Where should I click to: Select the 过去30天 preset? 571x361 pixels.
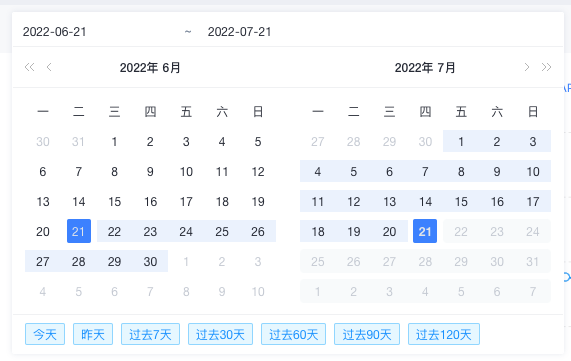(220, 334)
